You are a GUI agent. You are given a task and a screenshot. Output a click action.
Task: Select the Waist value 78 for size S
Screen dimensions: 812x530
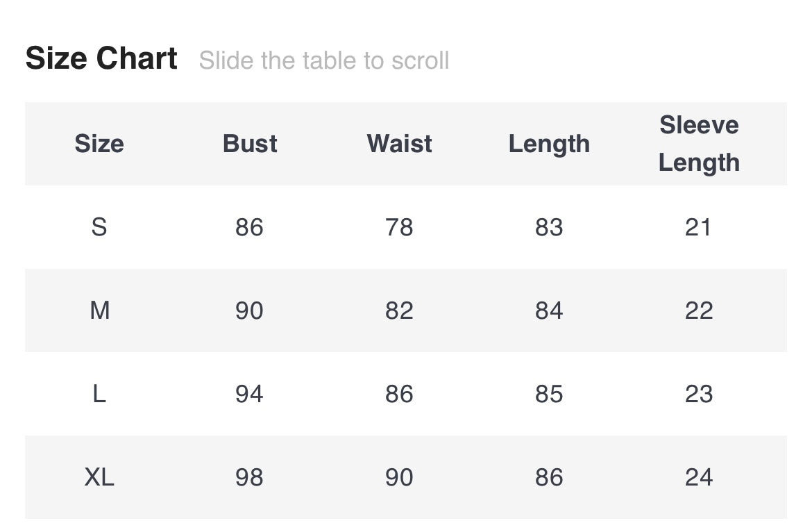point(399,227)
